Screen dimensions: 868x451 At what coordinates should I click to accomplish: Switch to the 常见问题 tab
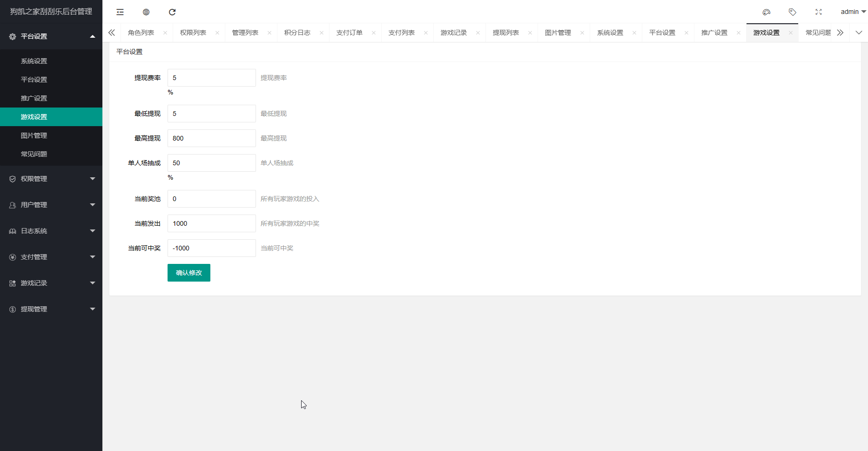(x=818, y=33)
